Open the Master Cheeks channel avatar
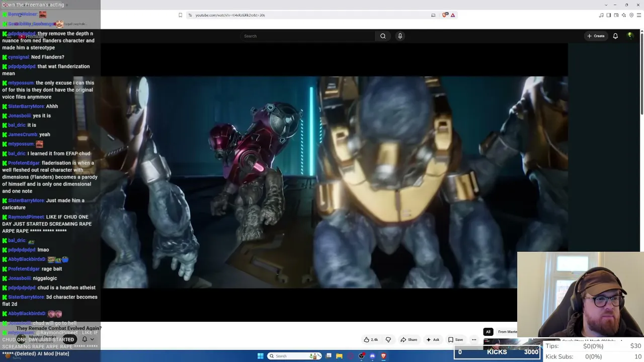The height and width of the screenshot is (362, 644). pyautogui.click(x=21, y=339)
